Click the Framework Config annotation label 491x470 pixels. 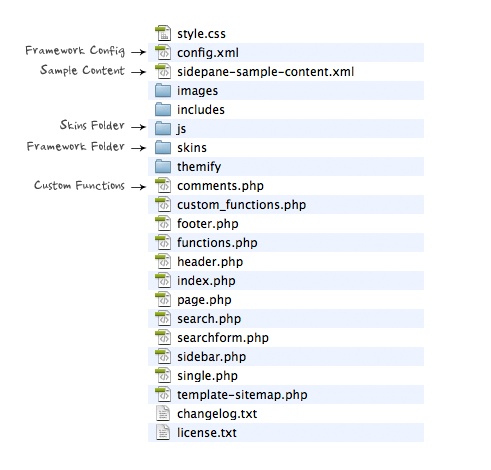75,50
